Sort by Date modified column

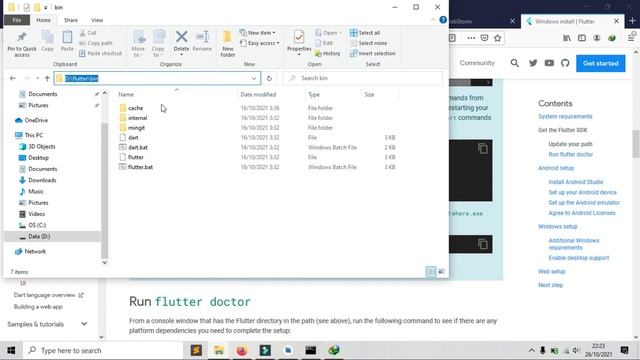[x=258, y=95]
